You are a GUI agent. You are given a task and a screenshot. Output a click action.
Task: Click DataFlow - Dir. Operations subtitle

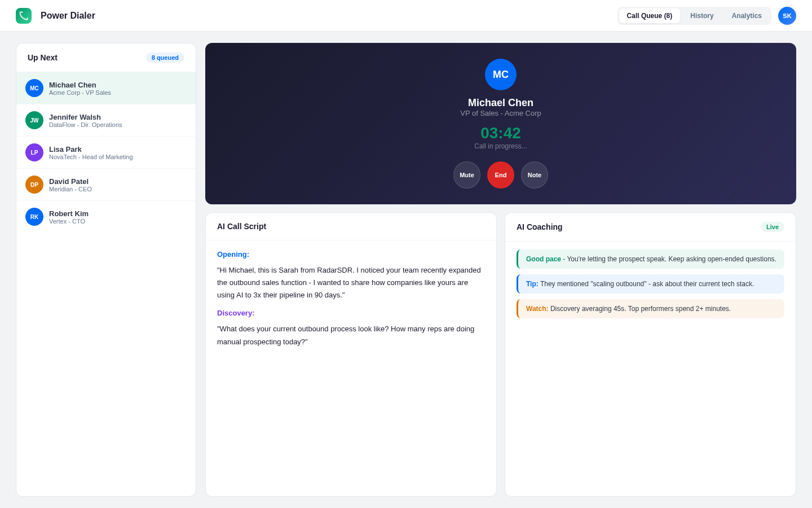tap(86, 125)
